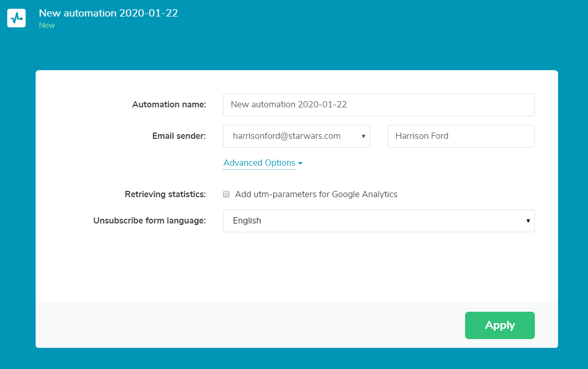Open the Email sender address dropdown
The image size is (588, 369).
(296, 136)
